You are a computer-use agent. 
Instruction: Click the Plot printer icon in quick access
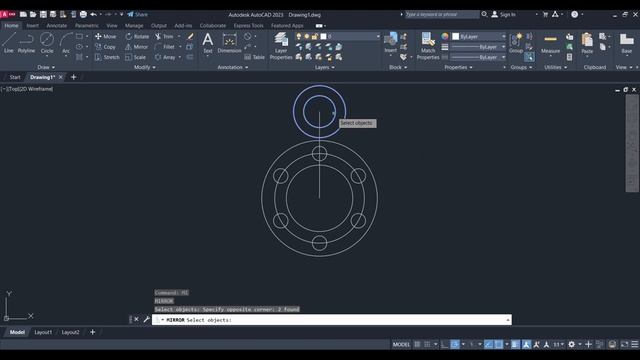[83, 14]
